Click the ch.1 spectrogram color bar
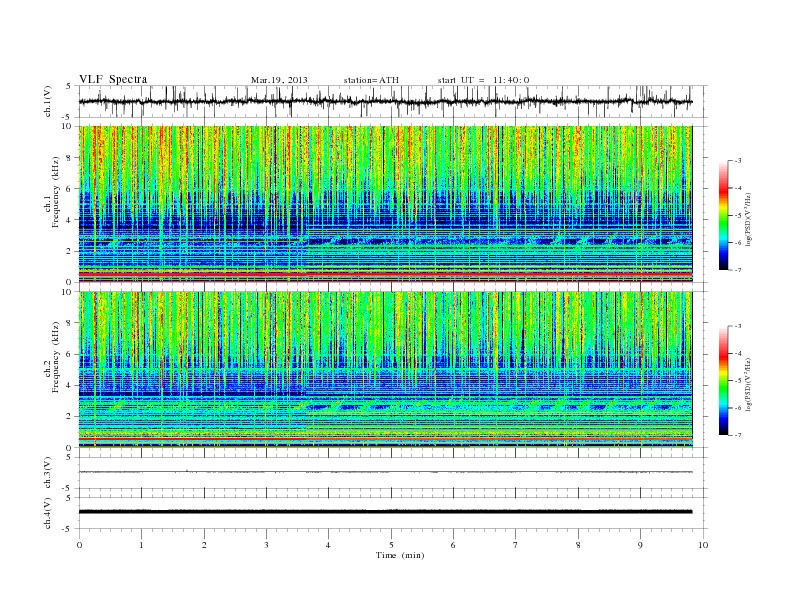Image resolution: width=792 pixels, height=612 pixels. 724,215
